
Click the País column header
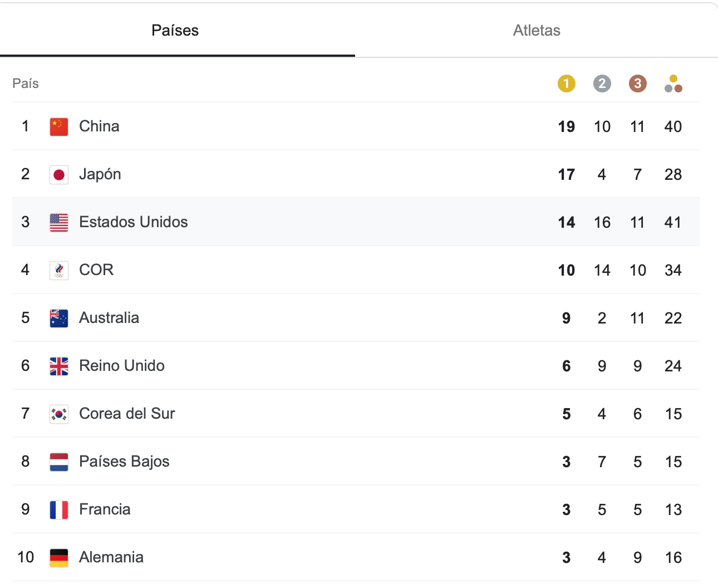[26, 84]
